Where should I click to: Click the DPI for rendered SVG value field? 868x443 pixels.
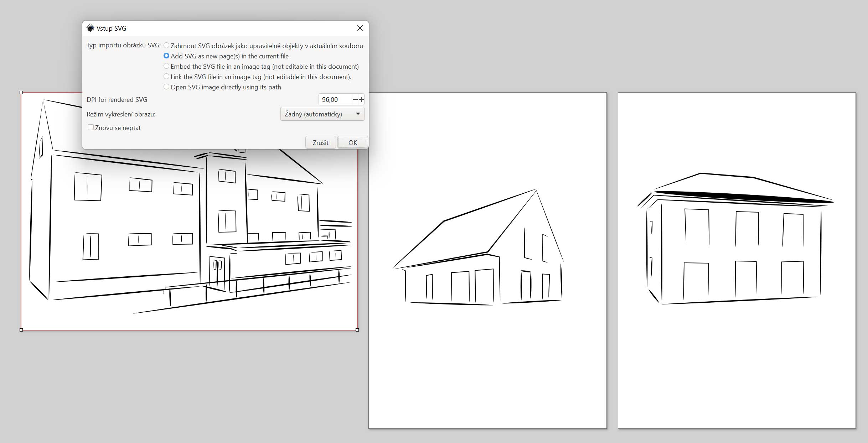tap(335, 100)
